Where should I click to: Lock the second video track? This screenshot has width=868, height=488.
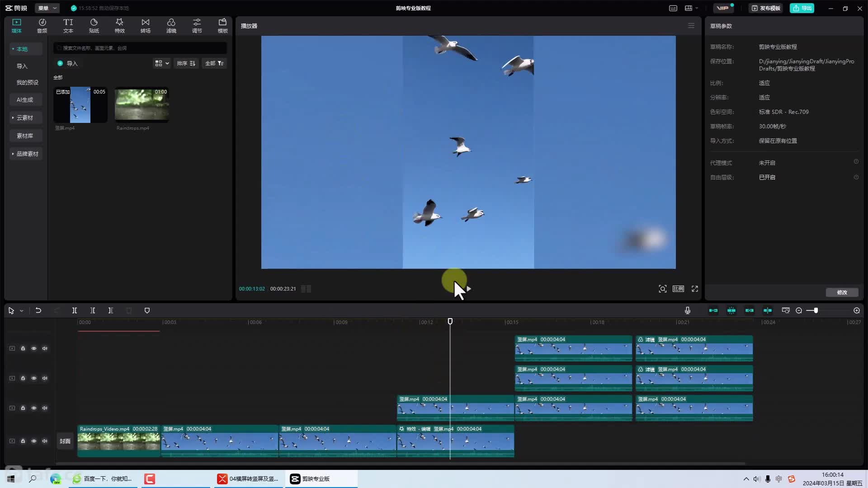click(23, 378)
